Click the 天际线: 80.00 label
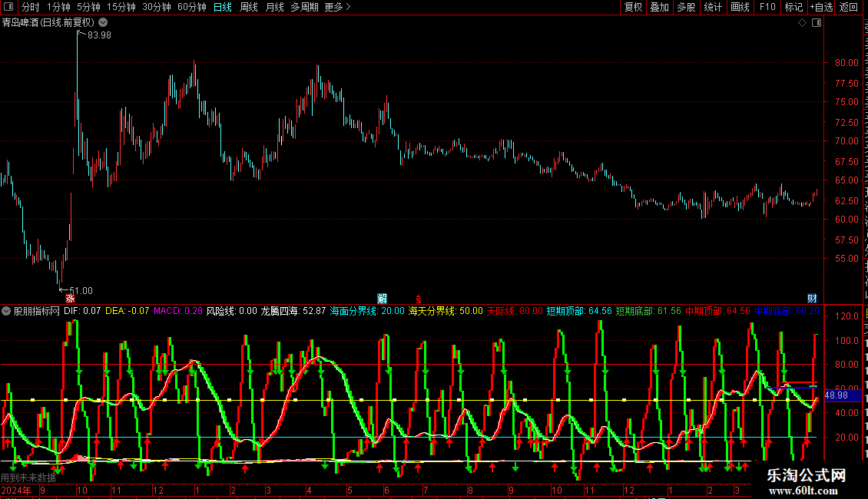868x499 pixels. (515, 311)
